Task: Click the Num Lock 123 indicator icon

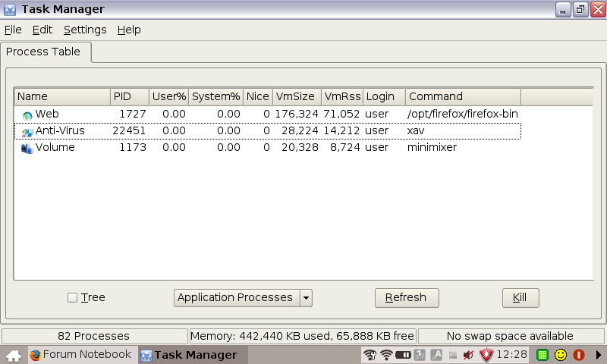Action: (420, 355)
